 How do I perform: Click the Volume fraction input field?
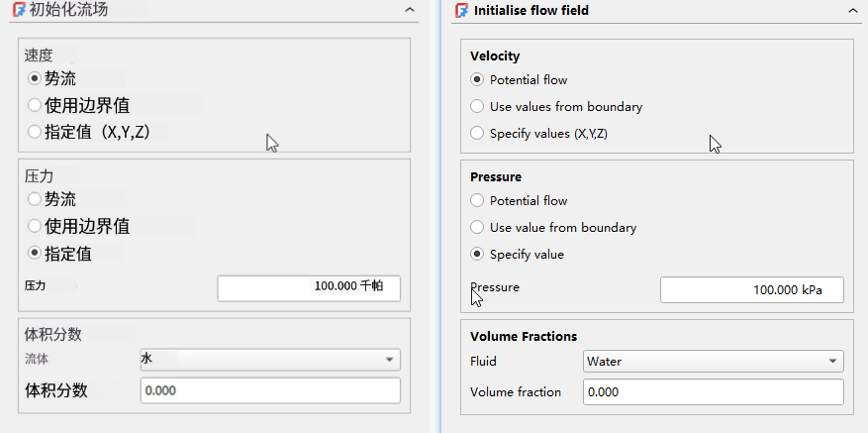[x=713, y=392]
